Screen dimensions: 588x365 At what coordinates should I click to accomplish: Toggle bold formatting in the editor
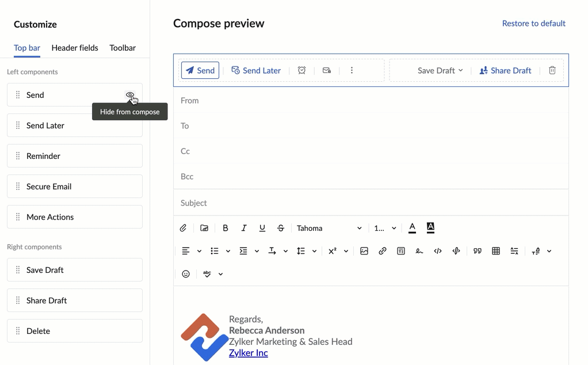(x=225, y=227)
